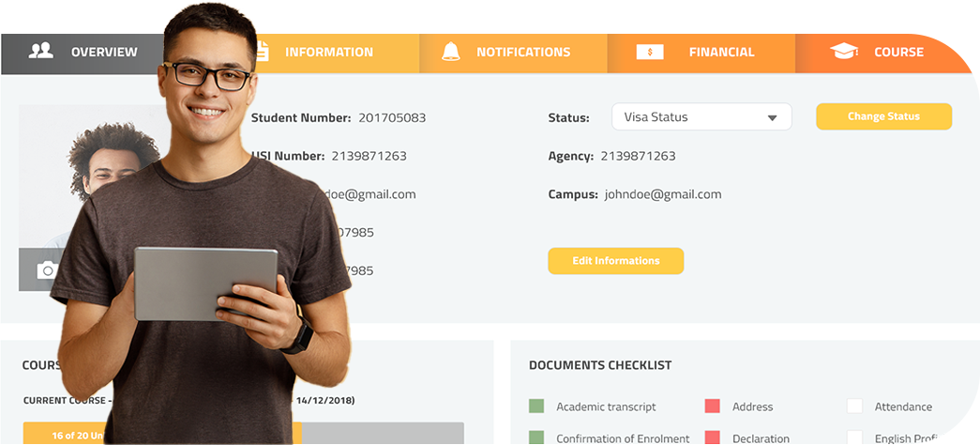Switch to the Information tab
This screenshot has width=980, height=445.
click(x=338, y=54)
